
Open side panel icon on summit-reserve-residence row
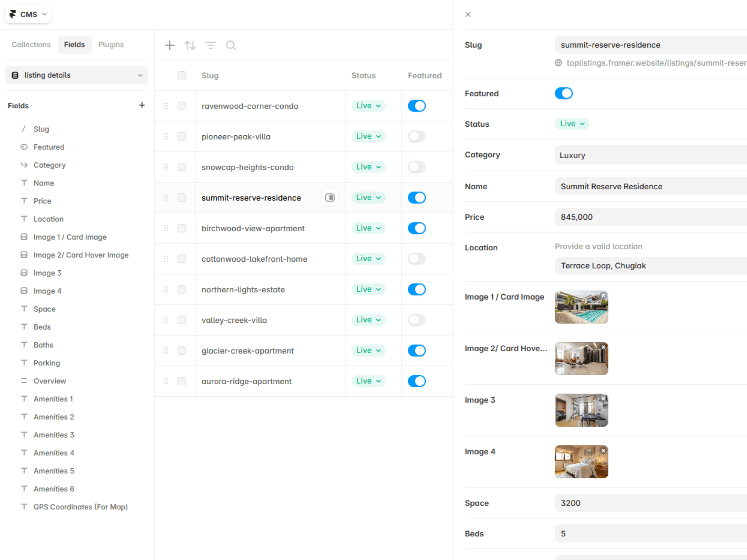[330, 198]
